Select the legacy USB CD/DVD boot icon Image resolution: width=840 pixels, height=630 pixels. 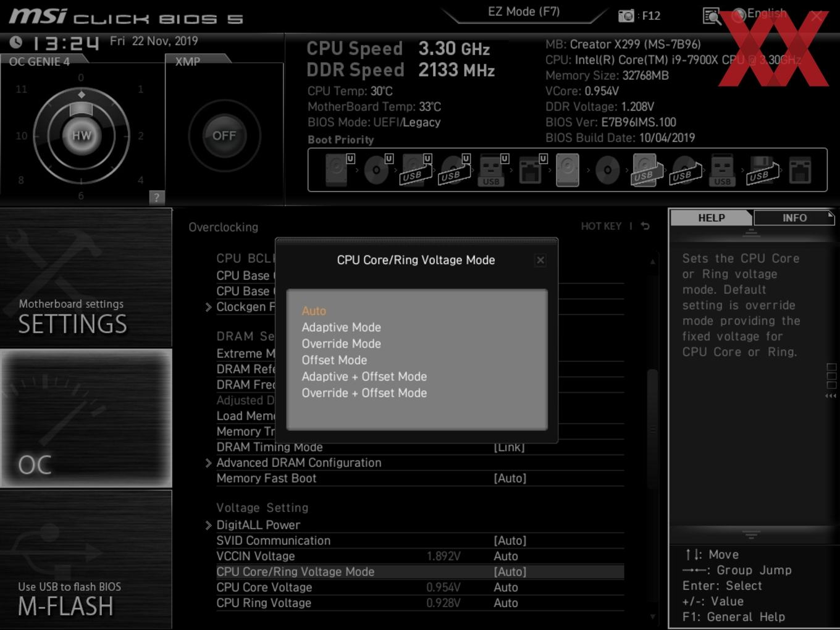point(685,170)
